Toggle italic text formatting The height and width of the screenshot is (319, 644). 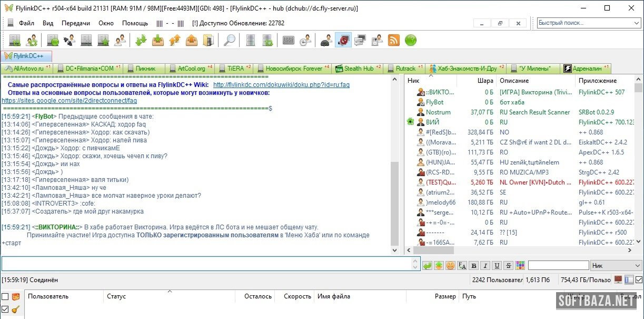485,265
